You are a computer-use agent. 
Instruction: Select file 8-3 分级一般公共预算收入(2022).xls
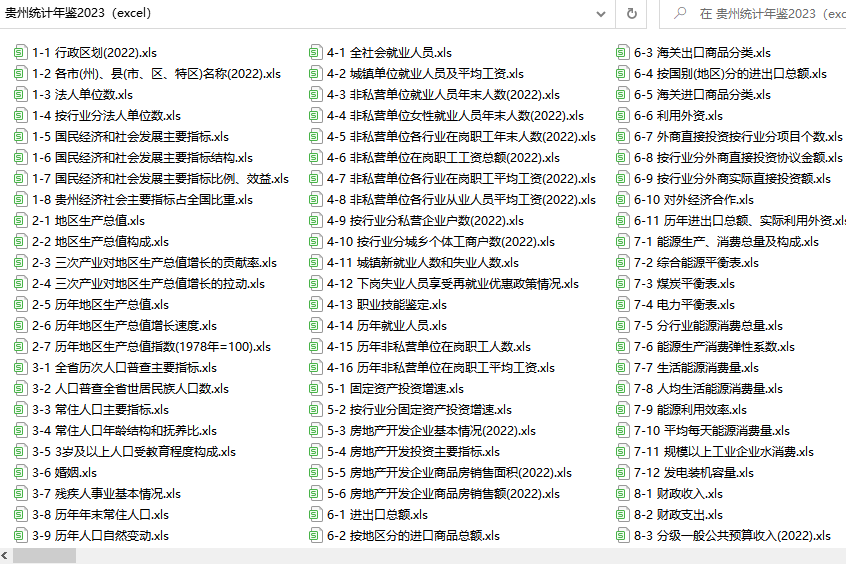(x=724, y=536)
